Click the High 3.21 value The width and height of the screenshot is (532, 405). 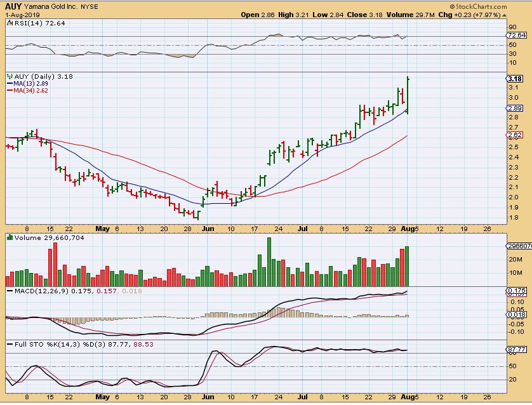point(293,15)
